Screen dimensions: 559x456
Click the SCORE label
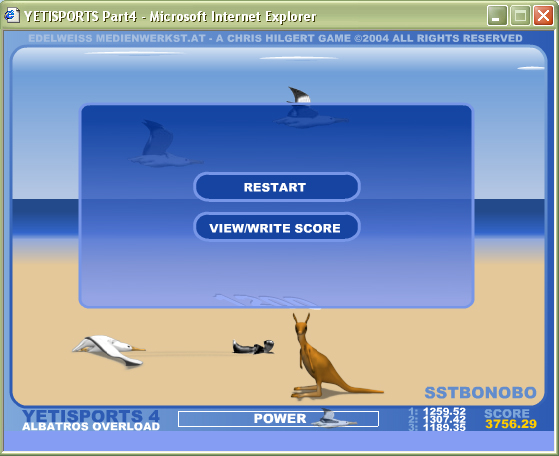tap(507, 413)
